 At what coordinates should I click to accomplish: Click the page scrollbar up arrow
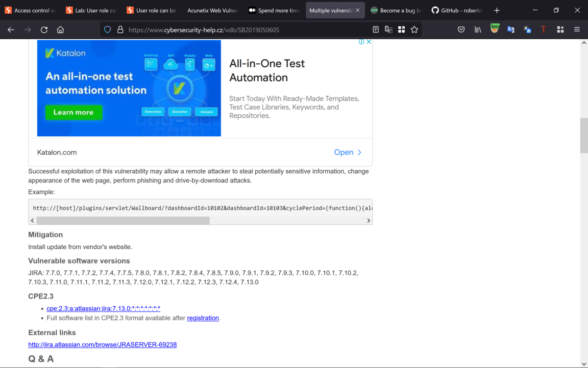pyautogui.click(x=584, y=43)
